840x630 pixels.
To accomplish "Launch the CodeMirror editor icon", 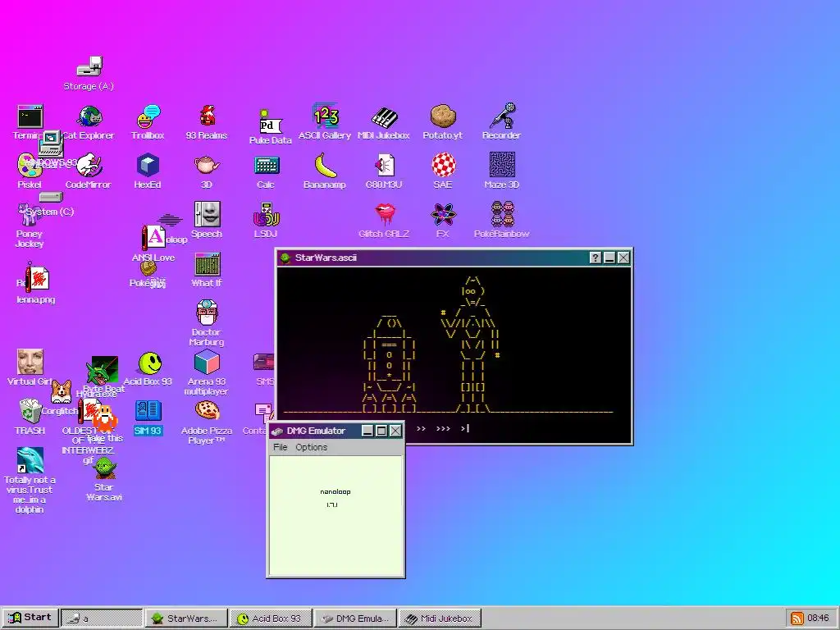I will (89, 166).
